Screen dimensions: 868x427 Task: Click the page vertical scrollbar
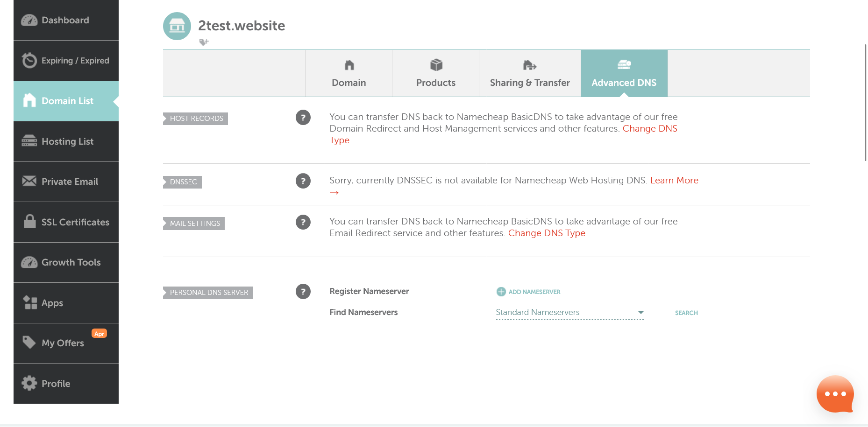[866, 103]
